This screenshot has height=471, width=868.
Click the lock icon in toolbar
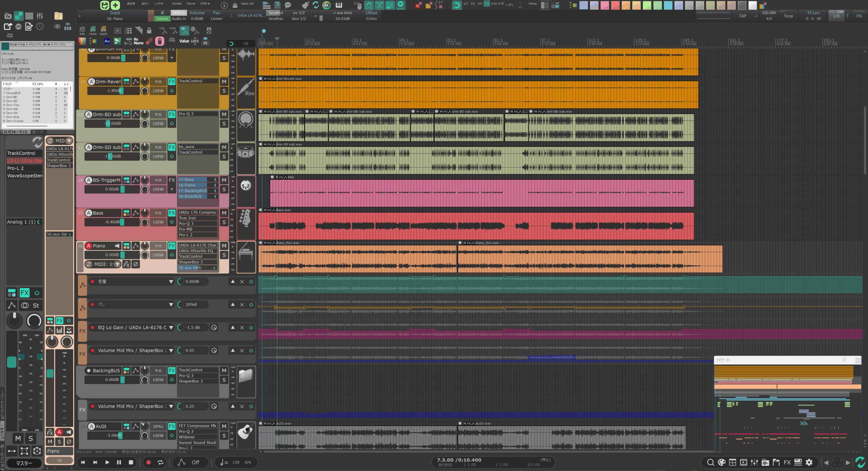(149, 31)
